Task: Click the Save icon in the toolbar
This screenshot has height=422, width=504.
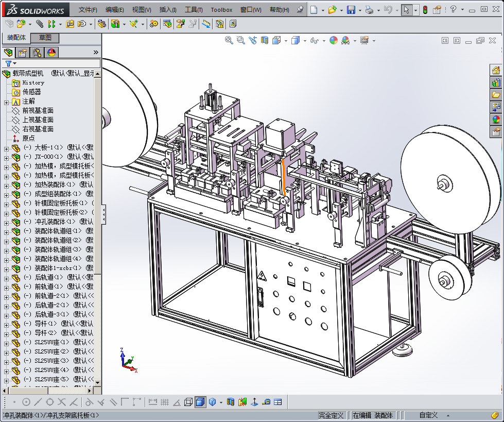Action: (x=351, y=10)
